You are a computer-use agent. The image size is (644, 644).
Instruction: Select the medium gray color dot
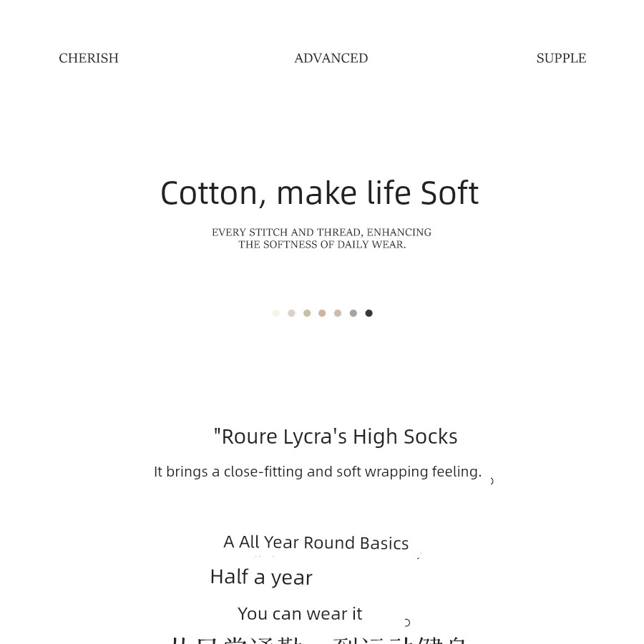pos(353,313)
